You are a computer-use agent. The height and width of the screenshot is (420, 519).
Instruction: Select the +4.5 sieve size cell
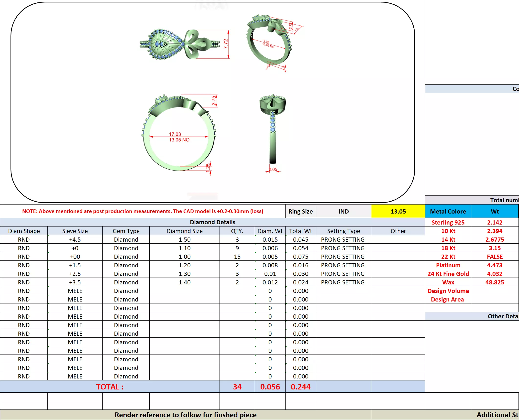[x=75, y=239]
